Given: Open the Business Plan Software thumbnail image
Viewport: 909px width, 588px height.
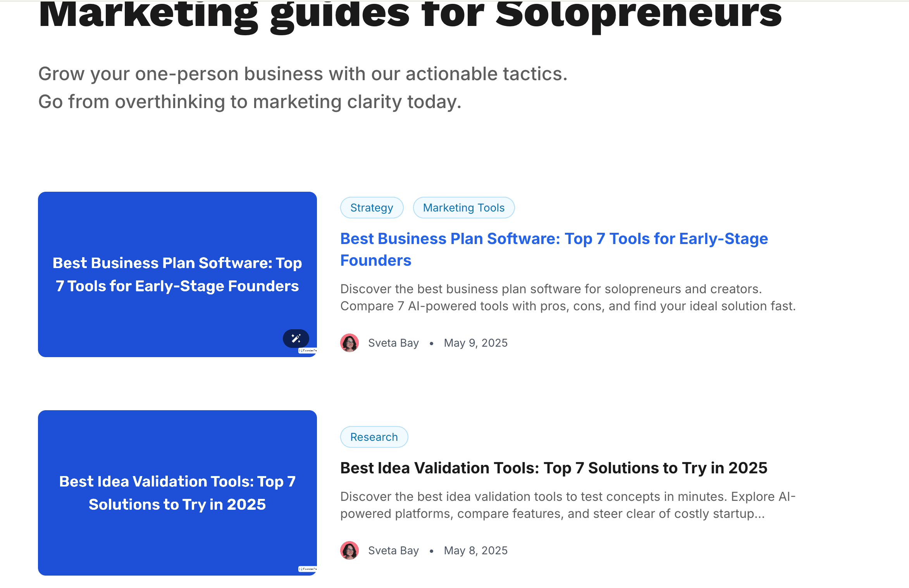Looking at the screenshot, I should pyautogui.click(x=177, y=274).
